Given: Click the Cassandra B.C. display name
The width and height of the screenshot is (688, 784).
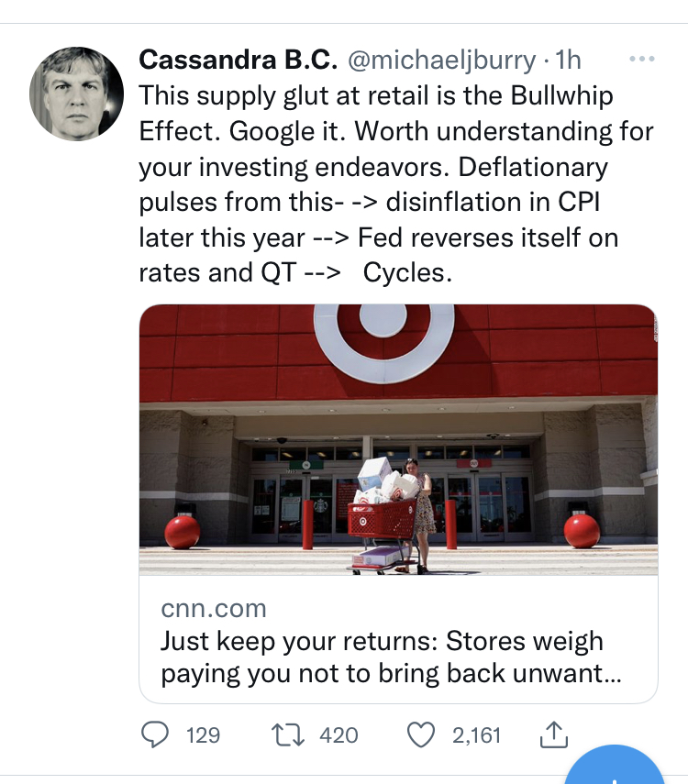Looking at the screenshot, I should click(x=238, y=61).
